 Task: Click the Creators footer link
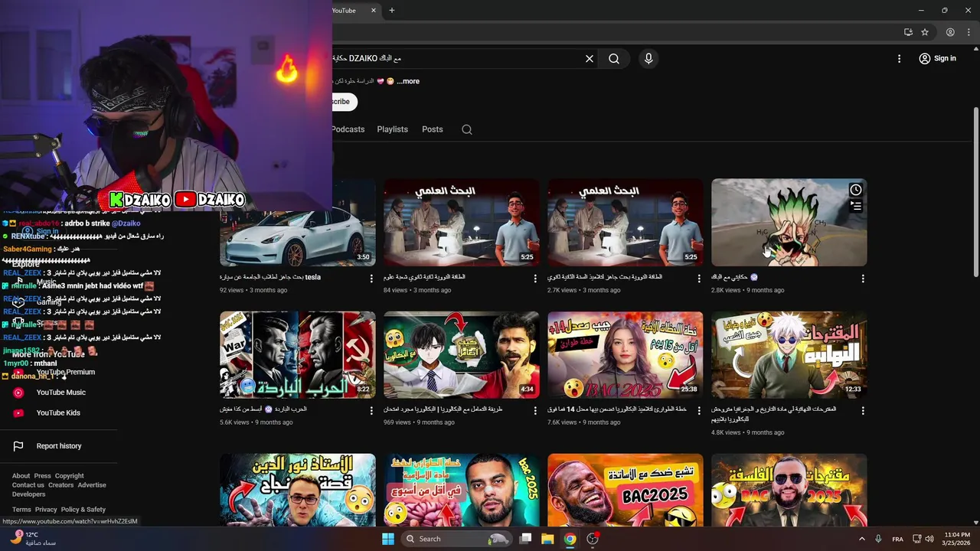pos(61,485)
